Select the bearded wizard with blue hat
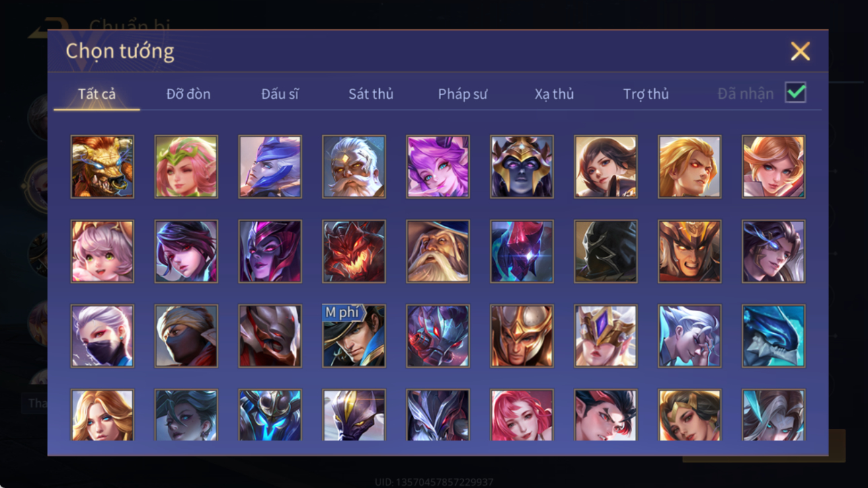Viewport: 868px width, 488px height. [x=438, y=251]
